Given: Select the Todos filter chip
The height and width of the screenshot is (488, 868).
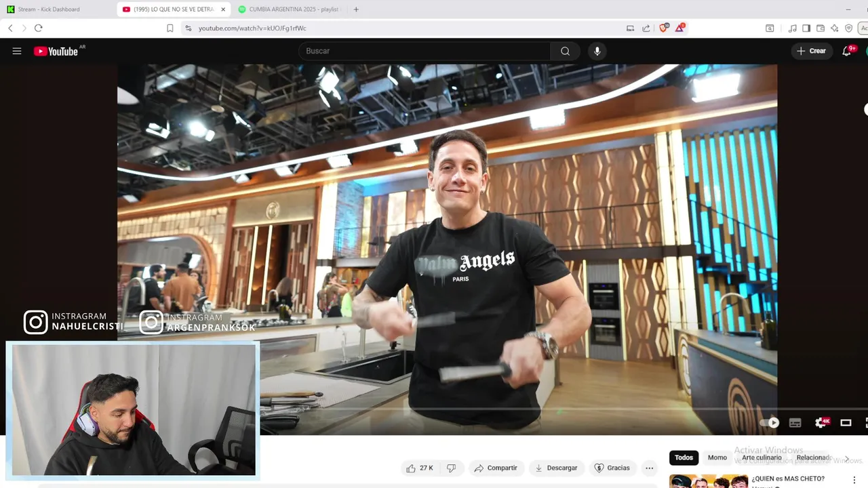Looking at the screenshot, I should coord(684,457).
